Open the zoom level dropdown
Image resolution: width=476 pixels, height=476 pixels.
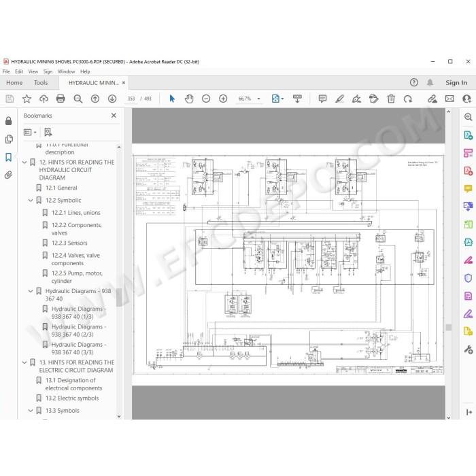pos(258,99)
